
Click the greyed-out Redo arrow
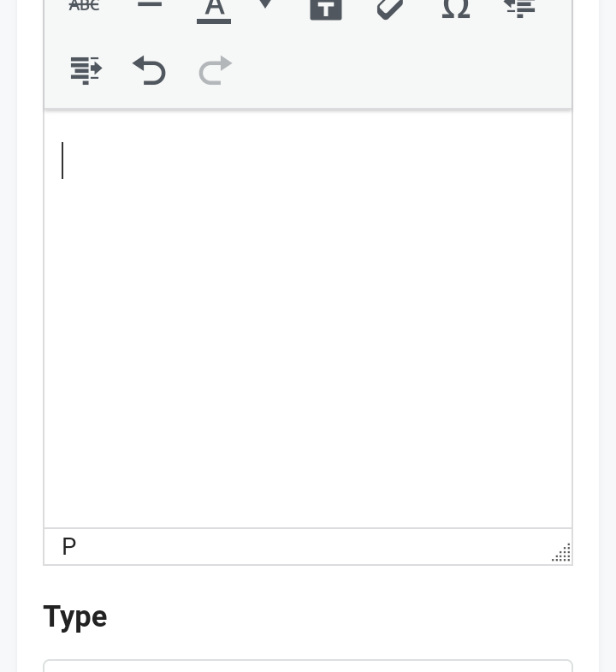tap(215, 70)
